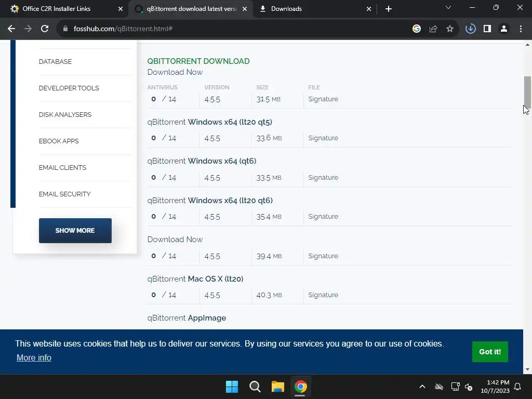532x399 pixels.
Task: Open the More info cookie link
Action: tap(34, 357)
